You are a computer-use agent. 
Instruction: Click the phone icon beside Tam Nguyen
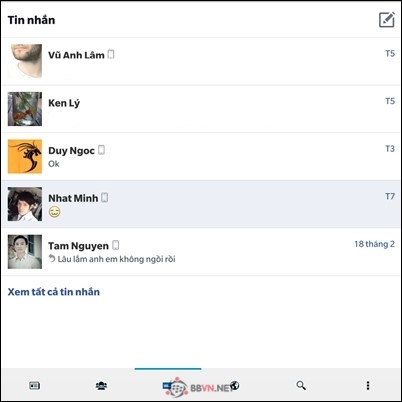click(x=116, y=245)
